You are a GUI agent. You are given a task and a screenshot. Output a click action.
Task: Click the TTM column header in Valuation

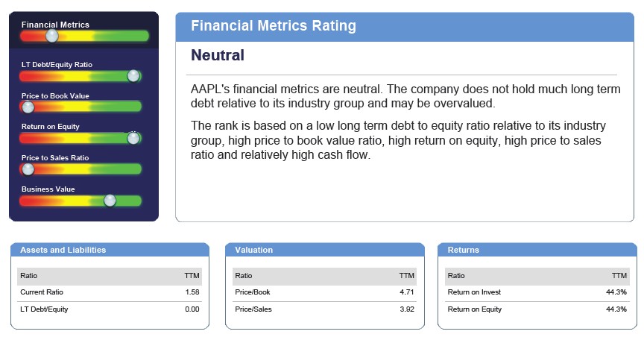coord(407,275)
